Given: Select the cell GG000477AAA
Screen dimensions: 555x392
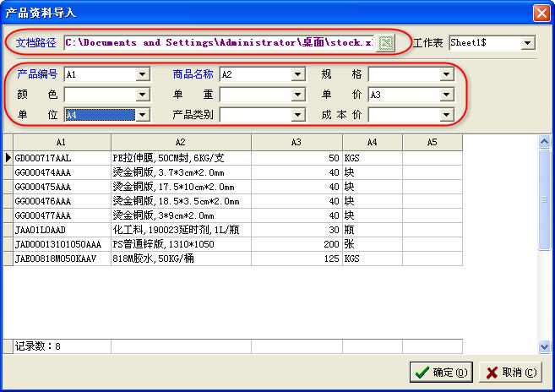Looking at the screenshot, I should (62, 215).
